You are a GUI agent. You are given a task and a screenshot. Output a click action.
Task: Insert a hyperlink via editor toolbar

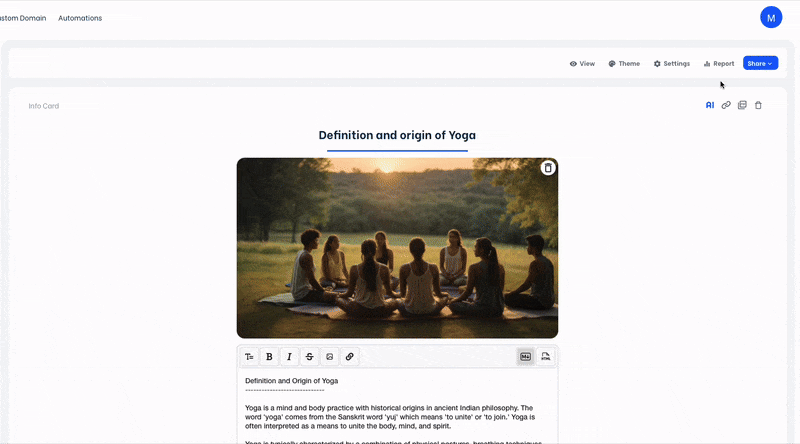click(349, 357)
